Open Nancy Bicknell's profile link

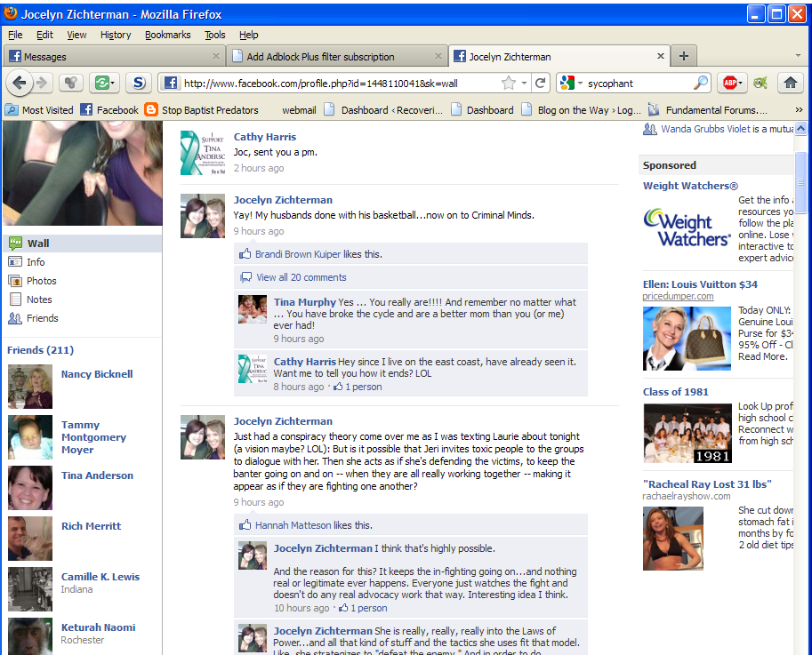pos(97,374)
